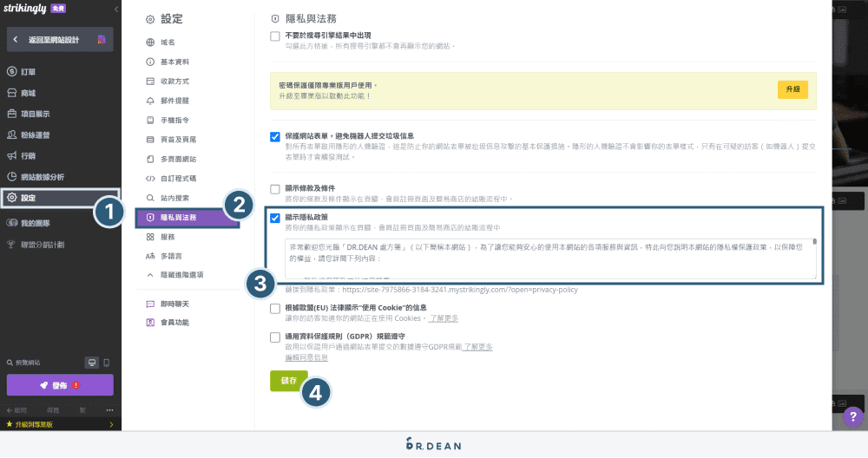Click the privacy policy text area scrollbar
Screen dimensions: 868x458
click(x=814, y=242)
